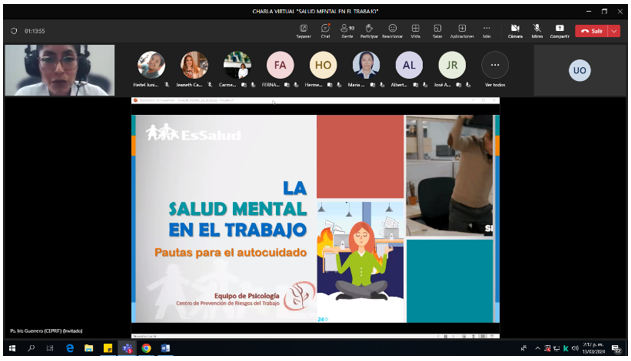Open the meeting Chat panel
Viewport: 631px width, 361px height.
tap(325, 31)
